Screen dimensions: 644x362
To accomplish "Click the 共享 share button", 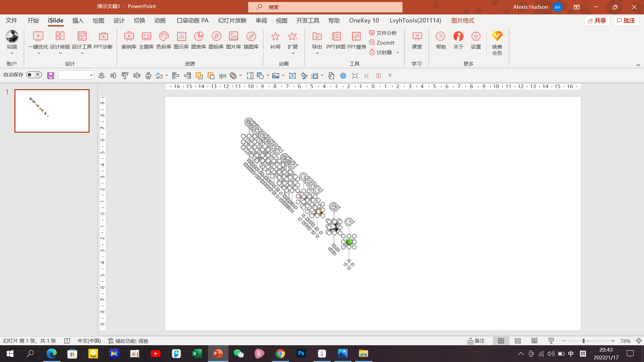I will (597, 21).
